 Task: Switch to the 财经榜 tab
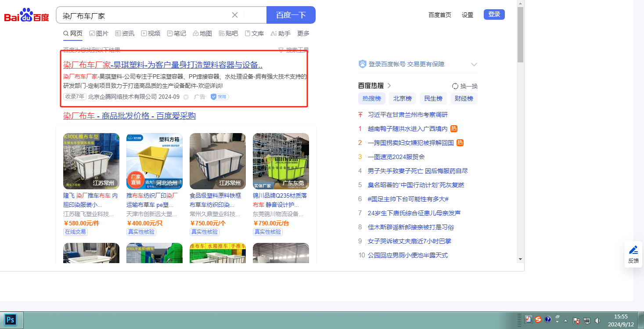tap(464, 98)
